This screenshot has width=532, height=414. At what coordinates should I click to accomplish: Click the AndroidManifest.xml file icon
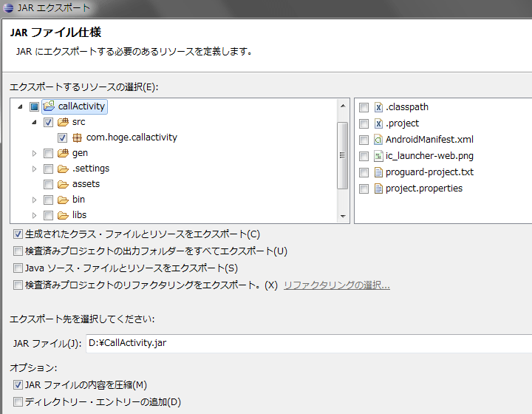378,140
